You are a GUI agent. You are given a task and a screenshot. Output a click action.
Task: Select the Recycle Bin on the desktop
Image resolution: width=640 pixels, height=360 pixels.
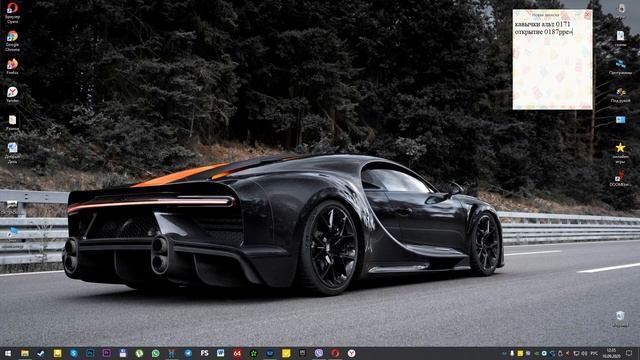pyautogui.click(x=620, y=319)
